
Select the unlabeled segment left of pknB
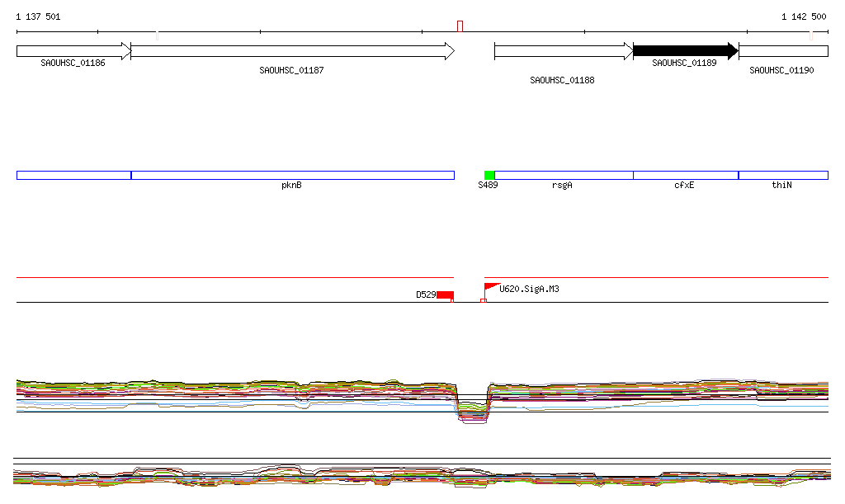click(73, 175)
